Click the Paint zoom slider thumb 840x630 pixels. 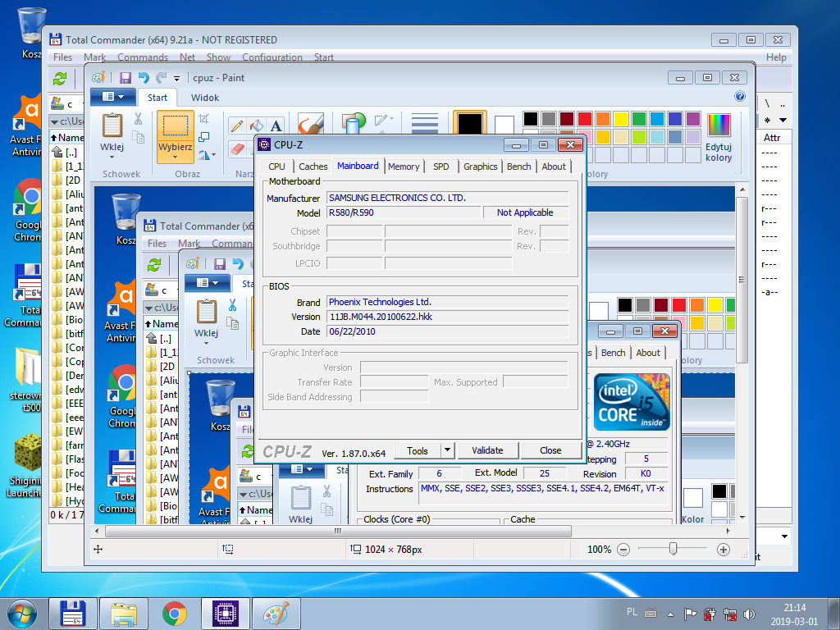coord(673,549)
